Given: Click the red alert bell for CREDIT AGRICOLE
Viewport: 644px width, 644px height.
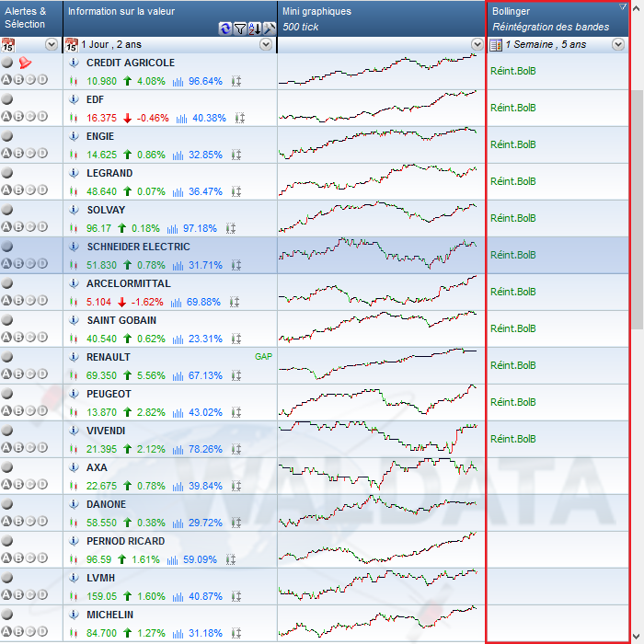Looking at the screenshot, I should coord(25,63).
